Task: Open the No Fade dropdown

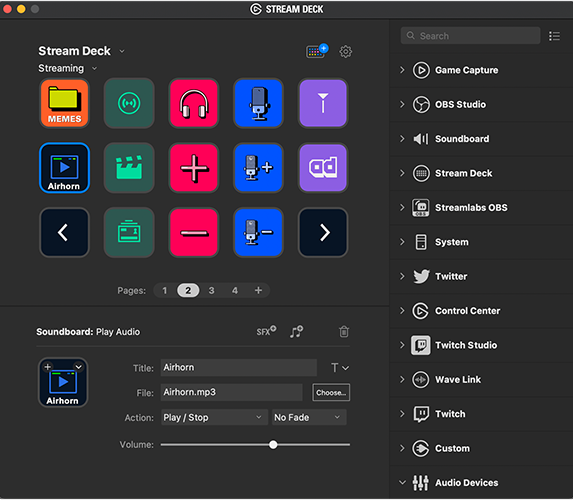Action: pos(309,417)
